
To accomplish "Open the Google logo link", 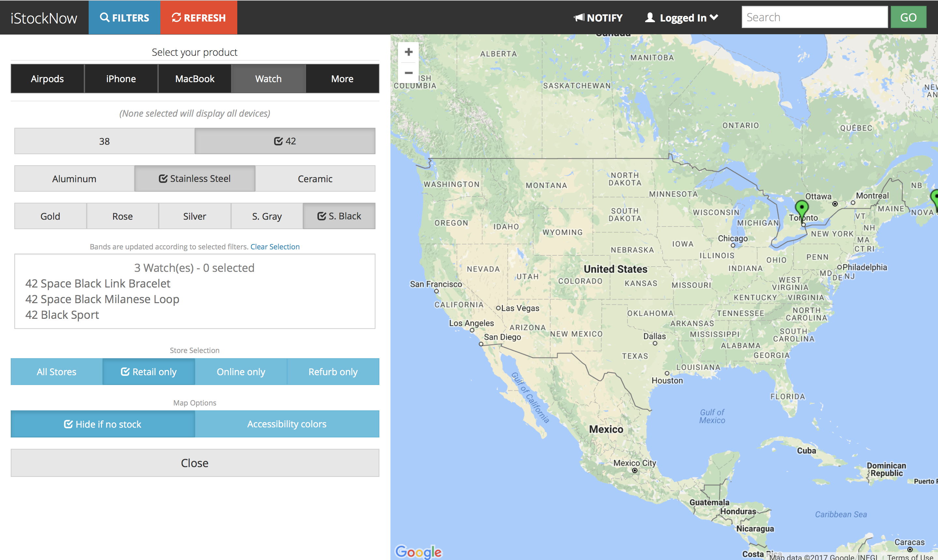I will (418, 552).
